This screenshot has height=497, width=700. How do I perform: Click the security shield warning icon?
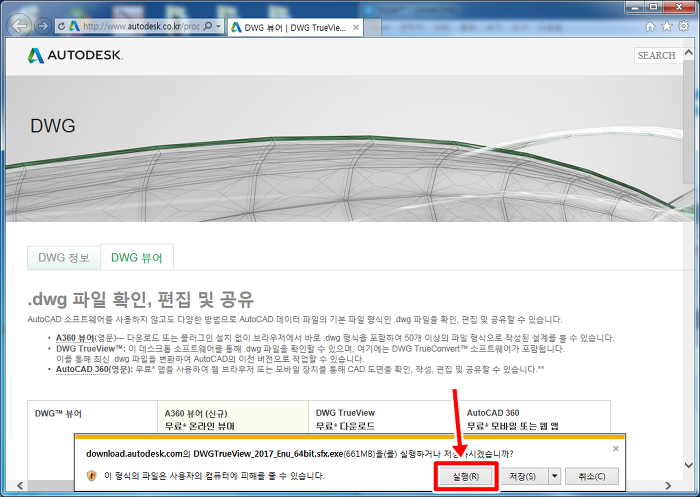92,476
